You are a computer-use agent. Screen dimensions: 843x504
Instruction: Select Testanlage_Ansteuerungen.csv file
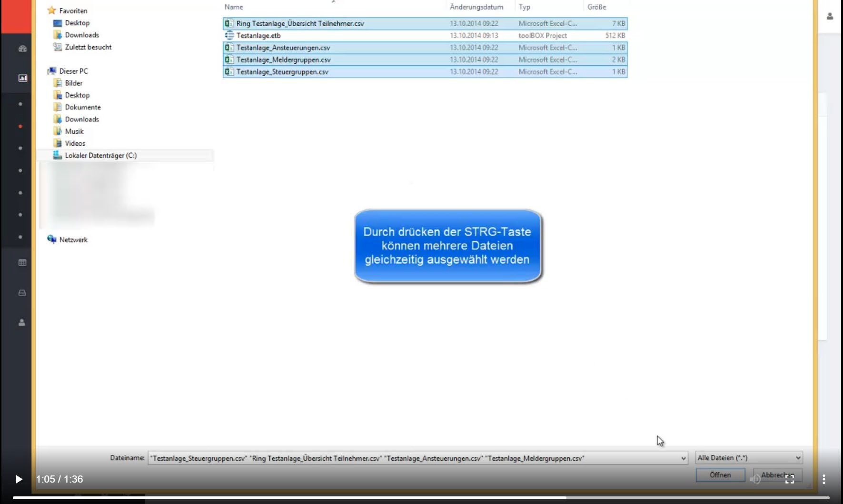coord(425,48)
